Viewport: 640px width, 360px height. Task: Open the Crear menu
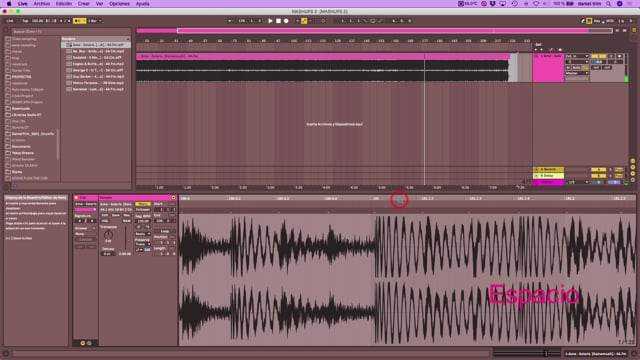[x=84, y=4]
